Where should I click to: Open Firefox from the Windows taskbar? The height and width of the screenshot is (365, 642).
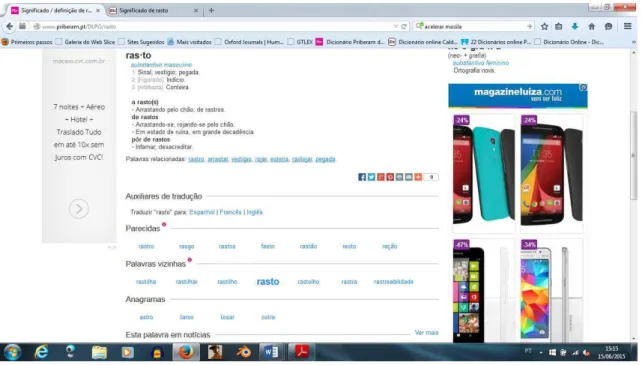point(186,352)
